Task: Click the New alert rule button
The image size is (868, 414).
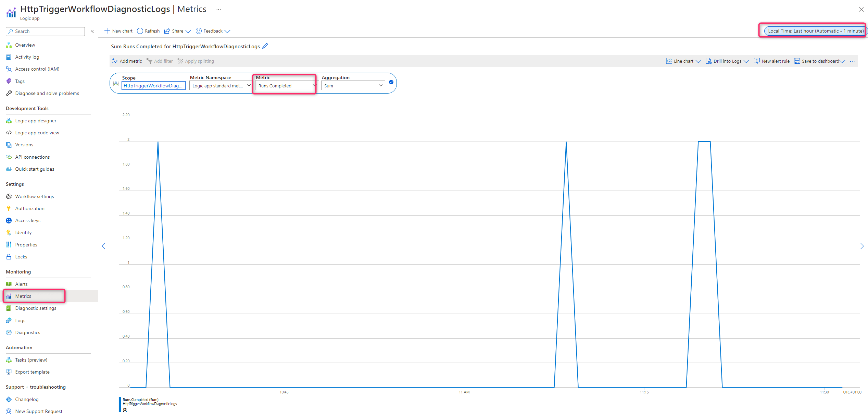Action: pyautogui.click(x=771, y=61)
